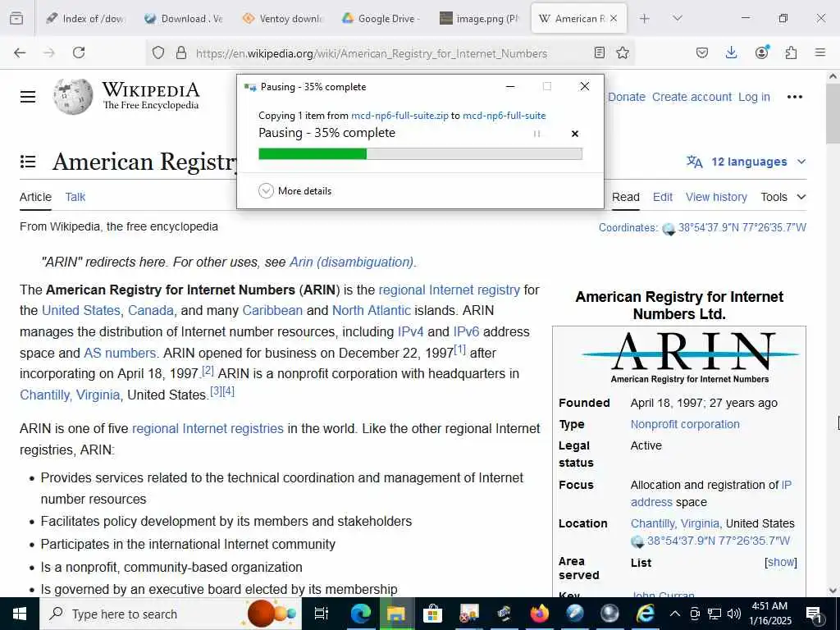
Task: Switch to the image.png tab
Action: [x=479, y=18]
